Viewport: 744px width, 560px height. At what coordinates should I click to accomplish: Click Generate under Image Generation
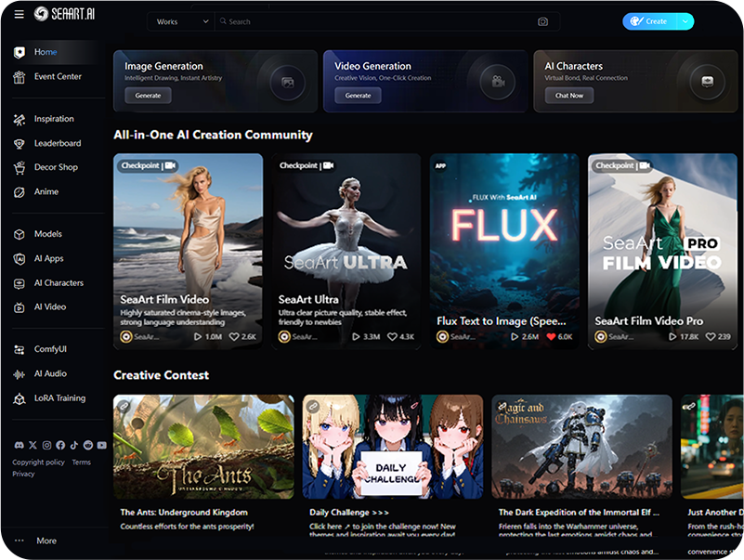tap(148, 96)
